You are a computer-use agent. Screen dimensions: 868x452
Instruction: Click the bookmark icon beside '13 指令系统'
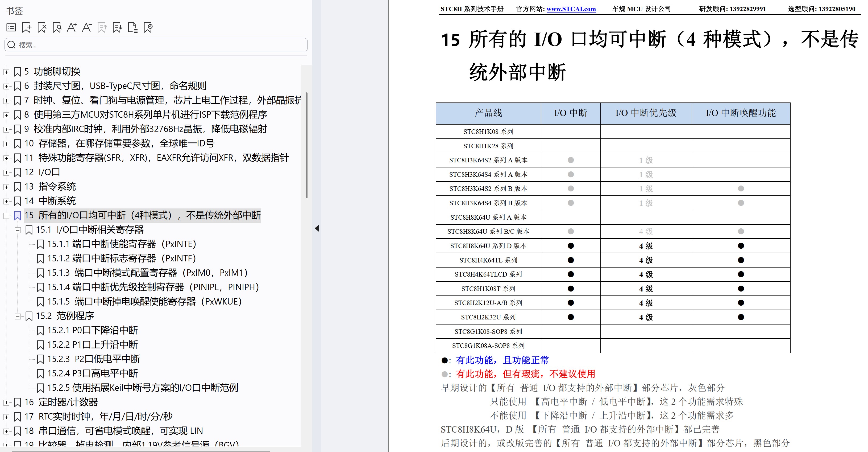click(x=18, y=187)
